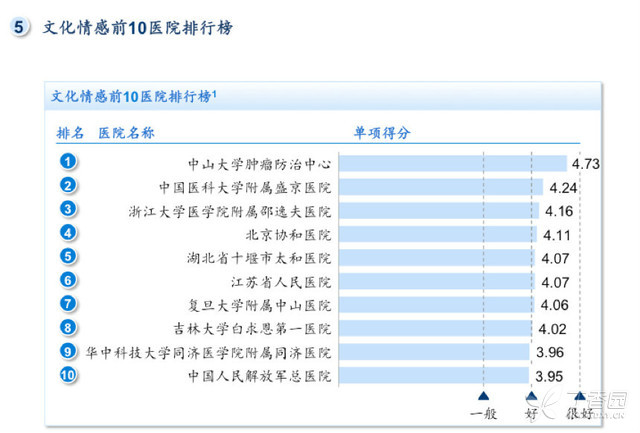Click the 4.07 score for 江苏省人民医院
This screenshot has height=433, width=640.
click(x=555, y=282)
